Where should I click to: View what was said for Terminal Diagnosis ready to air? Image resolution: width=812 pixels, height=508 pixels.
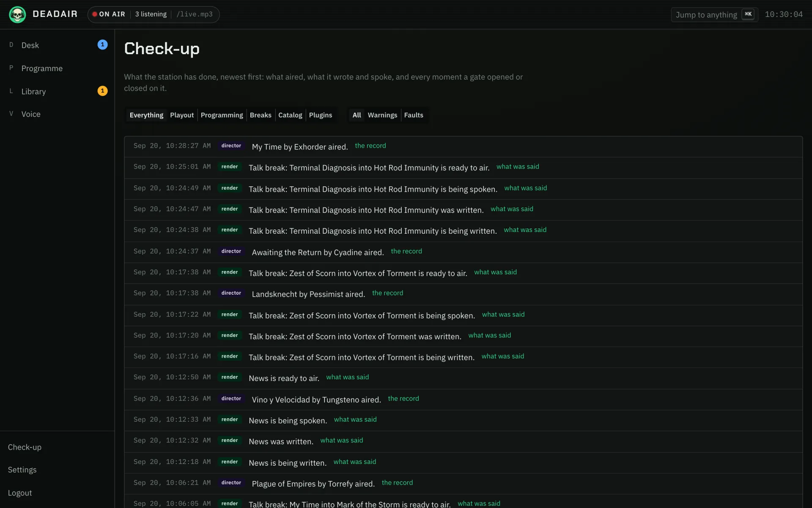518,167
